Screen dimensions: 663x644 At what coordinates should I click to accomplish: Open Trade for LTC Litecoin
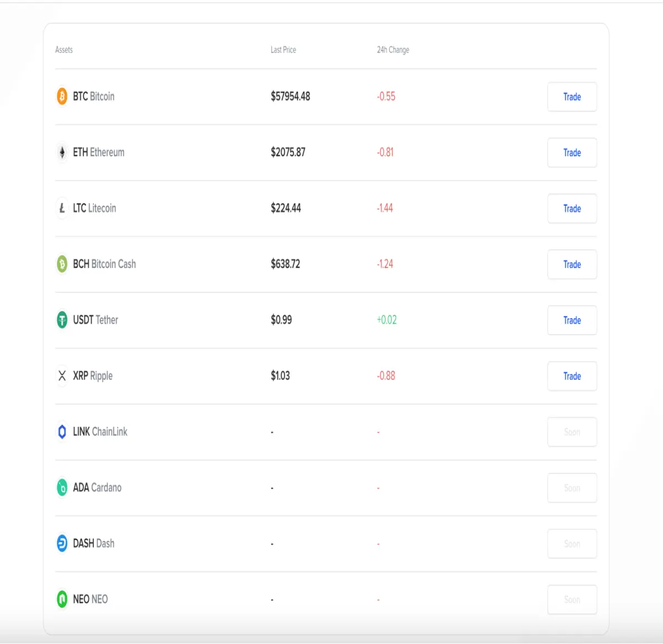(572, 208)
